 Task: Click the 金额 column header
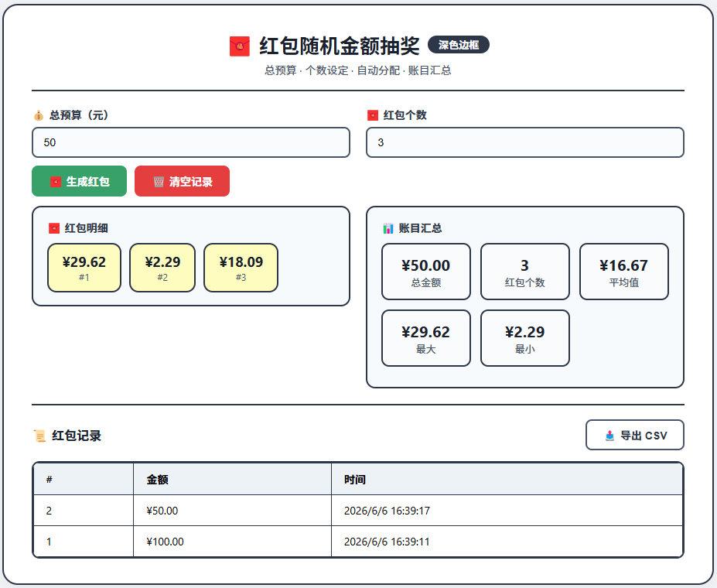232,479
